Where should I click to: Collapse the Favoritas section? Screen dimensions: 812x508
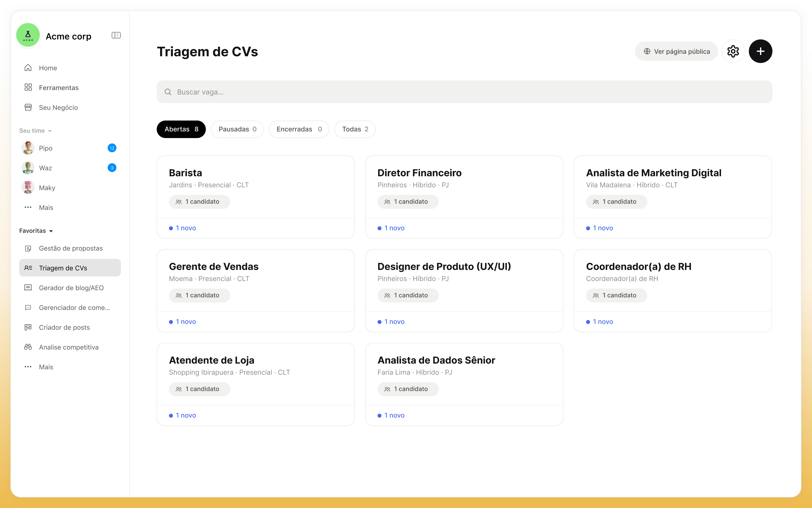click(36, 231)
